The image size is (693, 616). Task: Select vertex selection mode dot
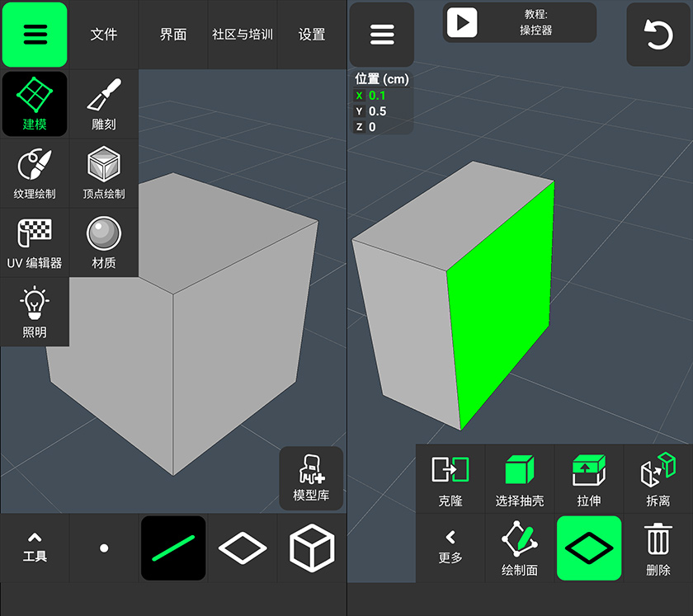tap(104, 548)
